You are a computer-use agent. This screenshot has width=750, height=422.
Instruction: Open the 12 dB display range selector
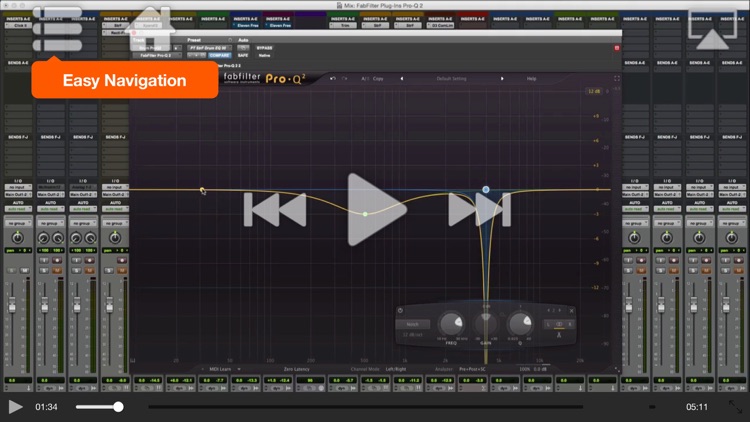(594, 91)
